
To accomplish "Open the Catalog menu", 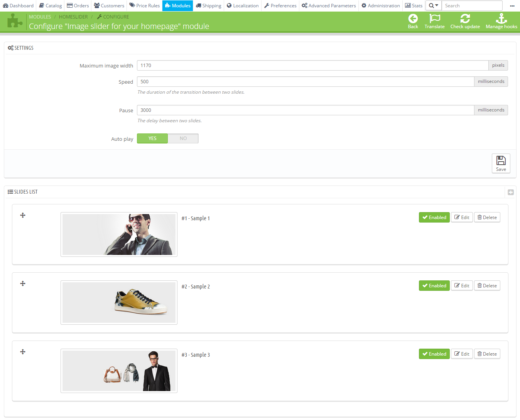I will pos(51,5).
